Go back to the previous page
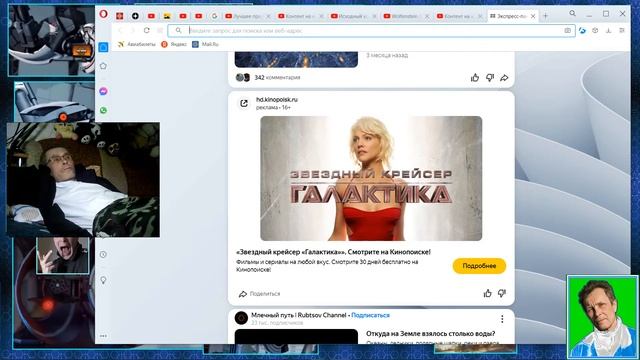The height and width of the screenshot is (360, 640). (x=120, y=30)
